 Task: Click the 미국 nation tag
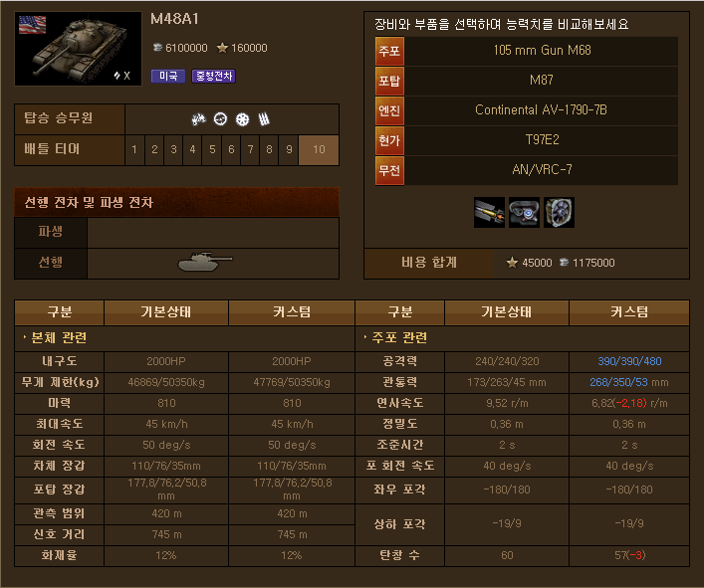click(168, 77)
